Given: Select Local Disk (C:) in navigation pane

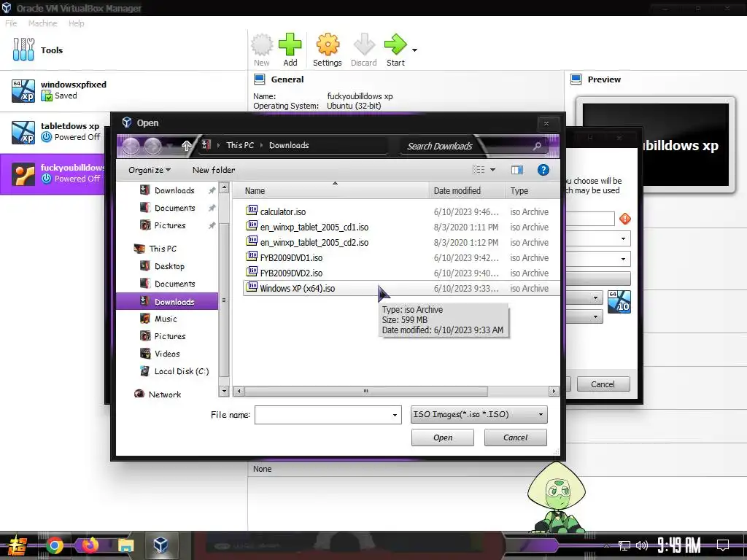Looking at the screenshot, I should tap(181, 371).
